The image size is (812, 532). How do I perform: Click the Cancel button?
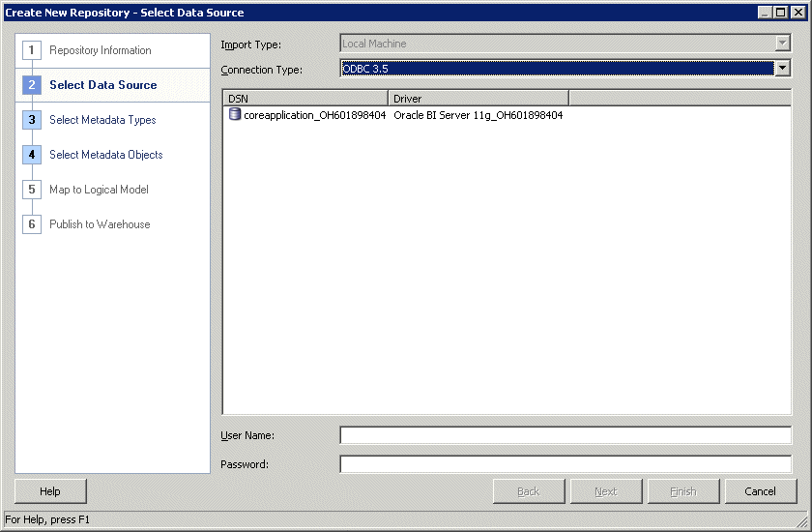click(760, 491)
